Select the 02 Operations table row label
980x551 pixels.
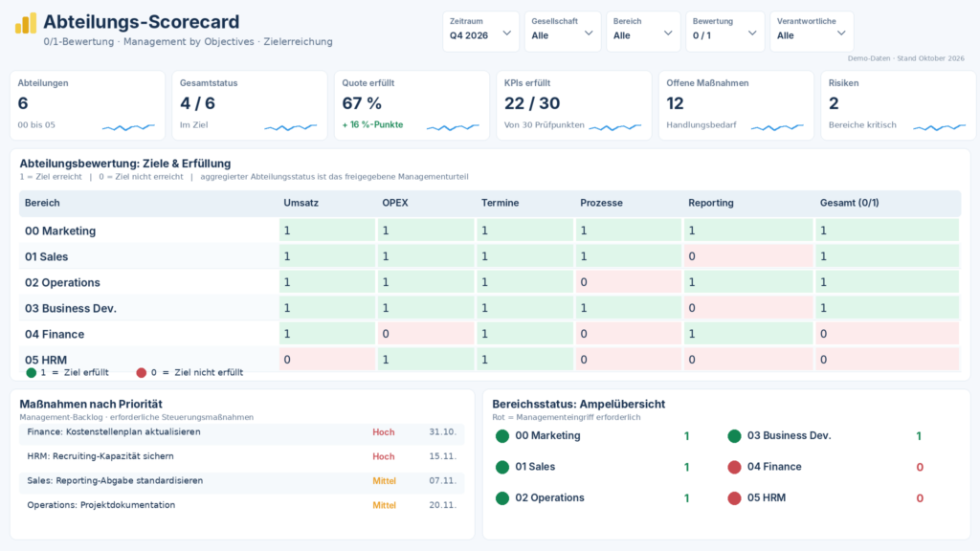pyautogui.click(x=62, y=282)
